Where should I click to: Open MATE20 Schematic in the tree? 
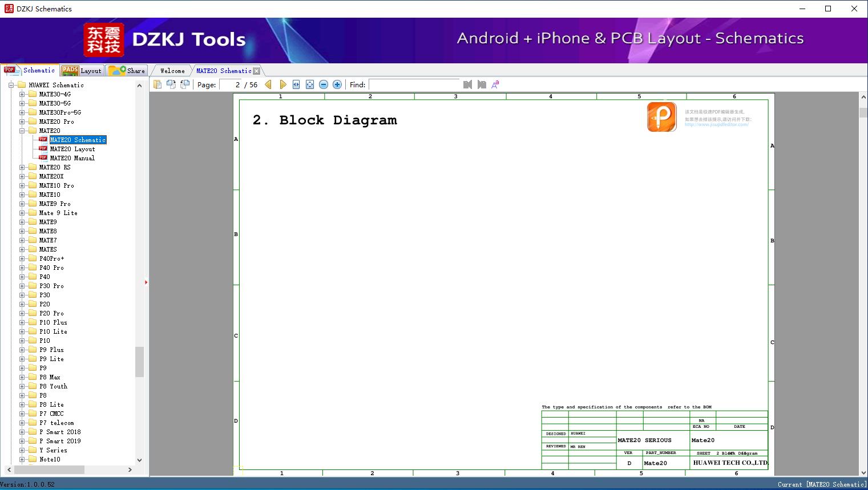pyautogui.click(x=78, y=140)
